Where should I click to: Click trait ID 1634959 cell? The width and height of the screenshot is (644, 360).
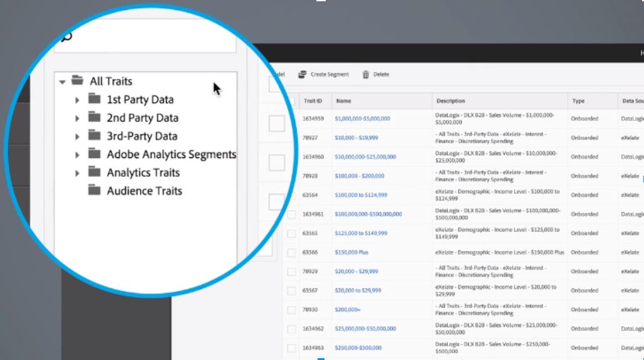313,119
